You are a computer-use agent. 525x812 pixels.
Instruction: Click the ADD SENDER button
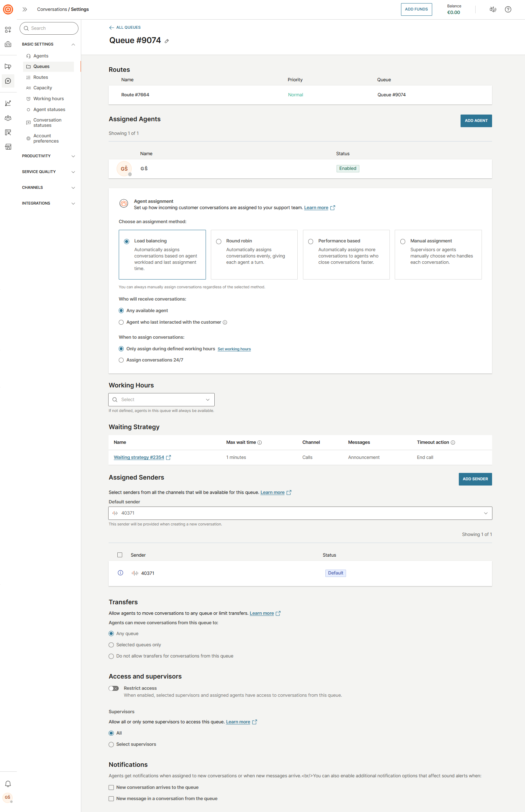[475, 479]
